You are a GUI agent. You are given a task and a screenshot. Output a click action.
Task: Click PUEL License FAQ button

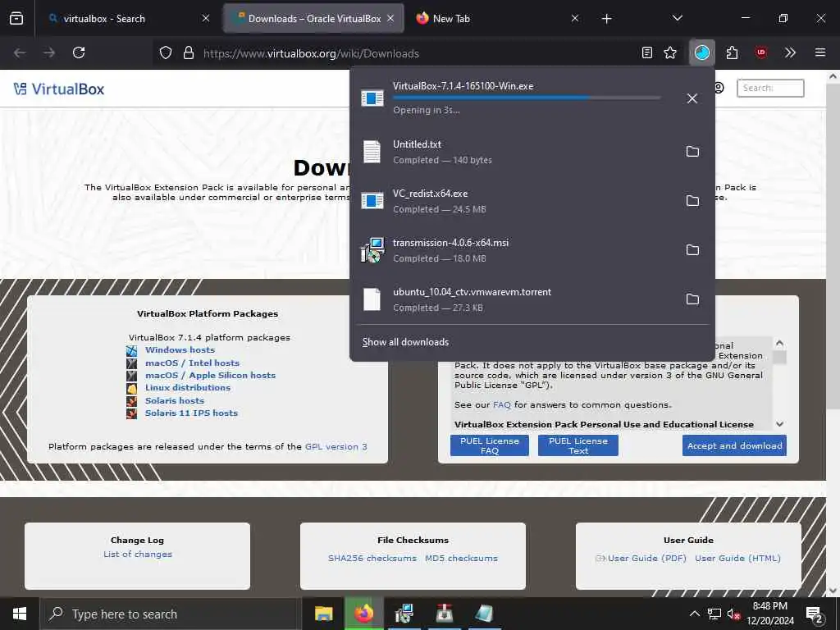(490, 445)
